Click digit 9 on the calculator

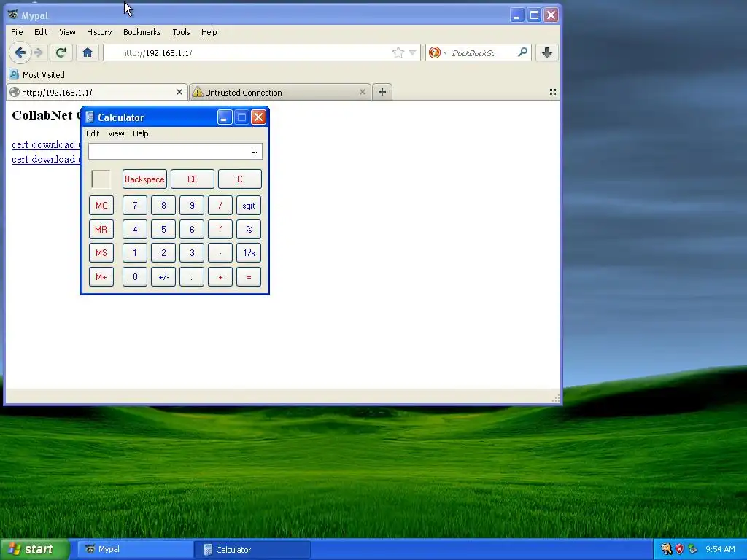192,205
